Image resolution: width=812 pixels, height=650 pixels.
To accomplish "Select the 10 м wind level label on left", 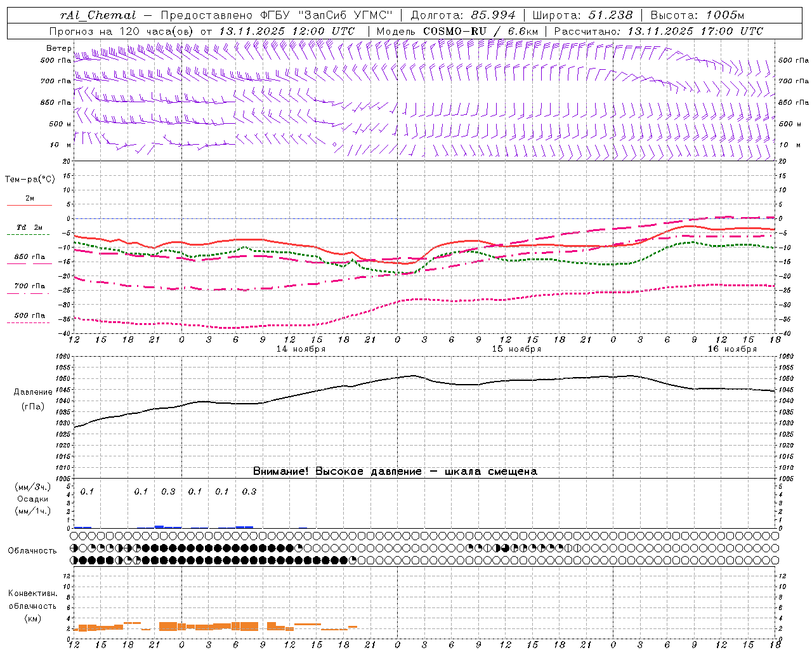I will (x=60, y=145).
